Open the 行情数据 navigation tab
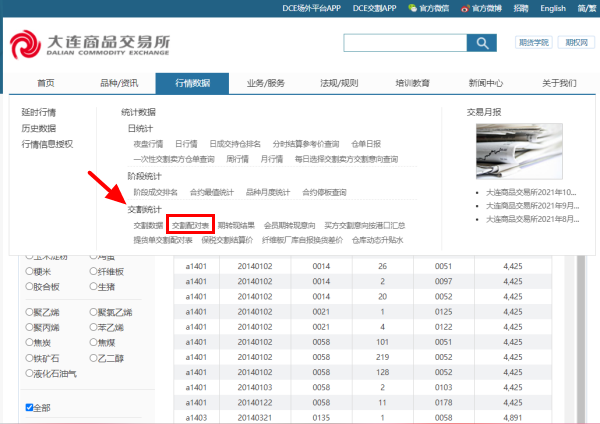 coord(192,83)
